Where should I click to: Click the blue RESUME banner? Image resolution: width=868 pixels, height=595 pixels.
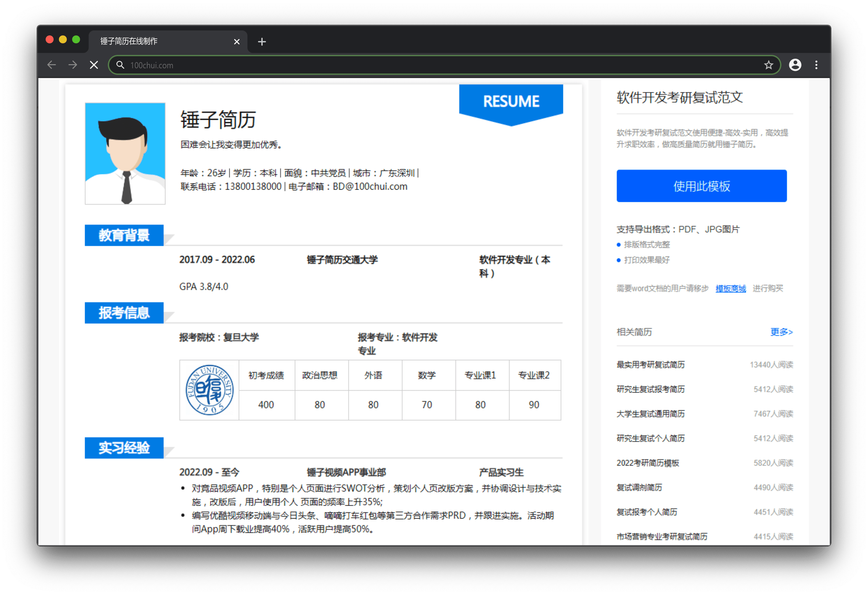coord(511,105)
